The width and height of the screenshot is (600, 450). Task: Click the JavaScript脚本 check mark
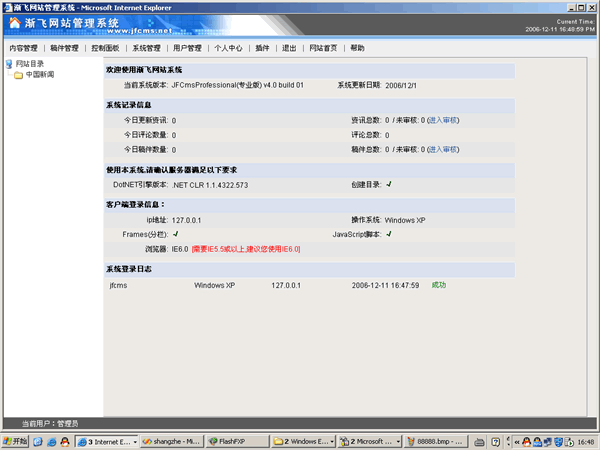click(389, 234)
